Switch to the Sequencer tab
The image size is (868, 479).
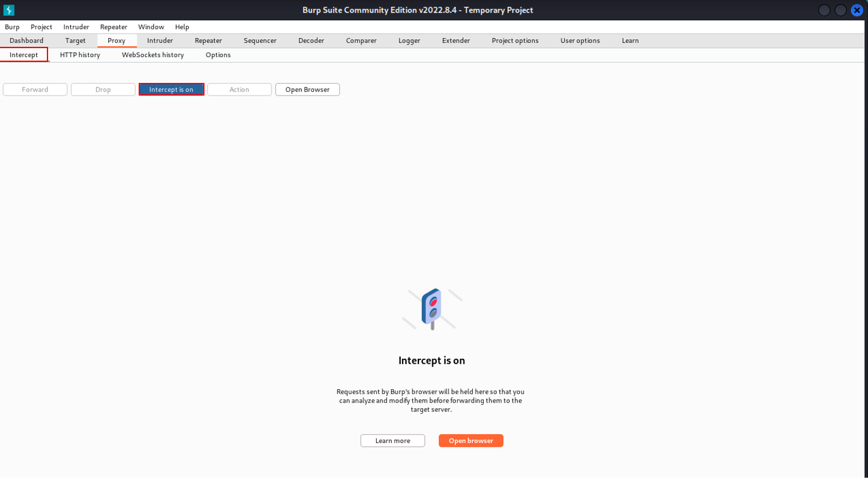pos(260,40)
